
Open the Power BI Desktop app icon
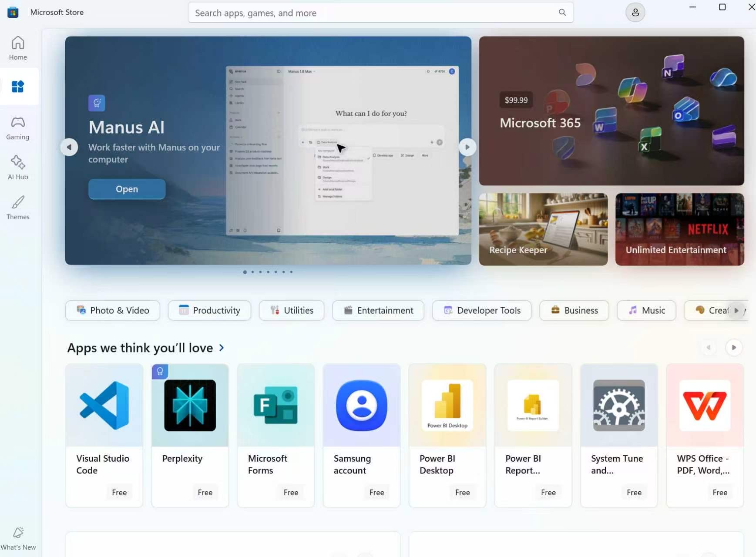coord(447,405)
